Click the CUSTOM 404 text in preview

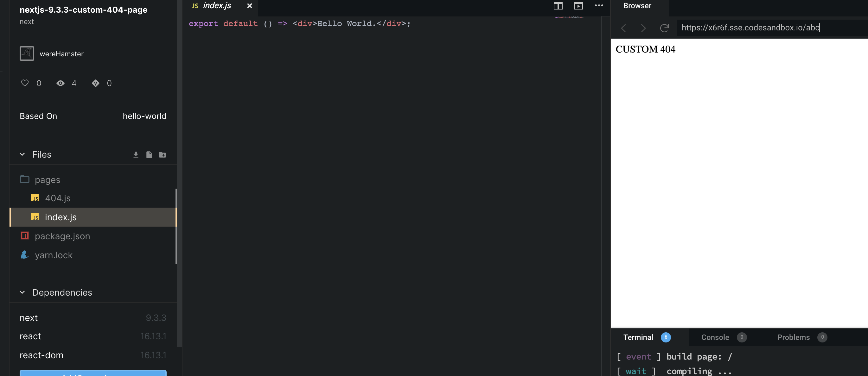(645, 49)
